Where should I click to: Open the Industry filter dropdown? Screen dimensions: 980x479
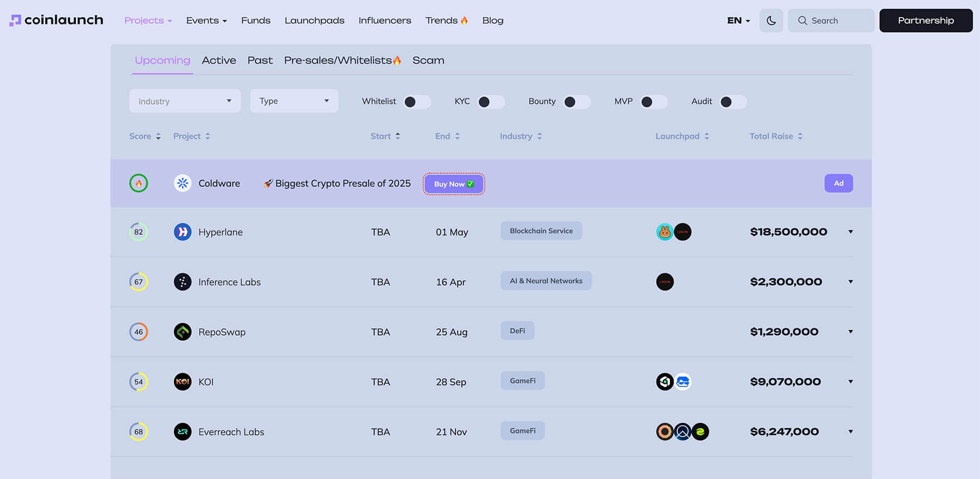185,101
